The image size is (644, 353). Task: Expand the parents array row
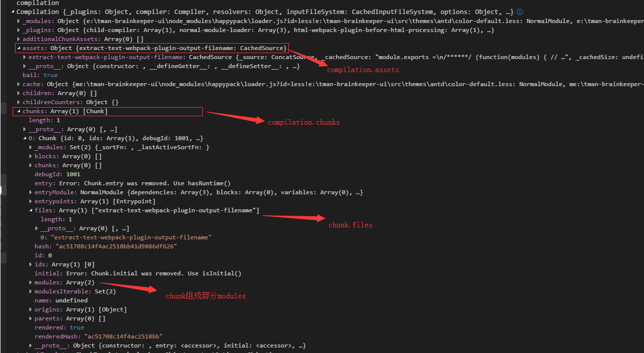point(31,318)
